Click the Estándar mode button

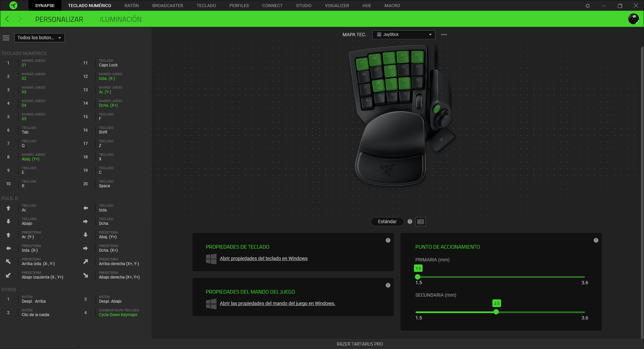[x=387, y=221]
